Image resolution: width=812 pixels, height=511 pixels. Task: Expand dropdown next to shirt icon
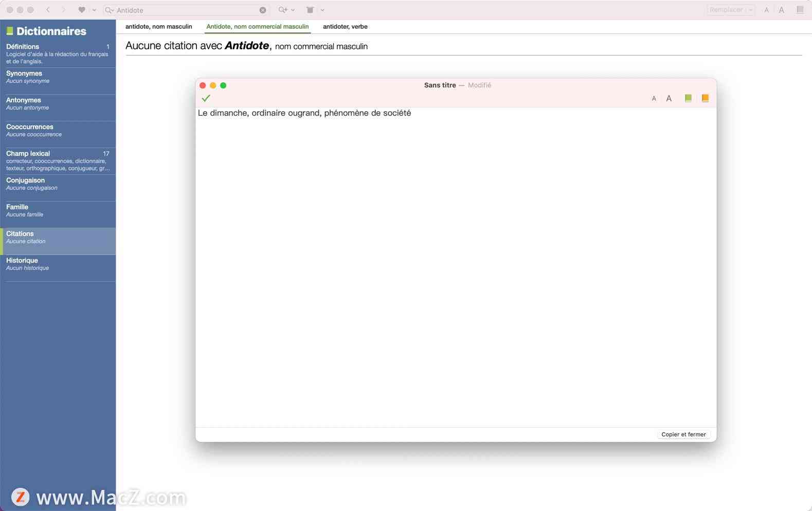(322, 10)
